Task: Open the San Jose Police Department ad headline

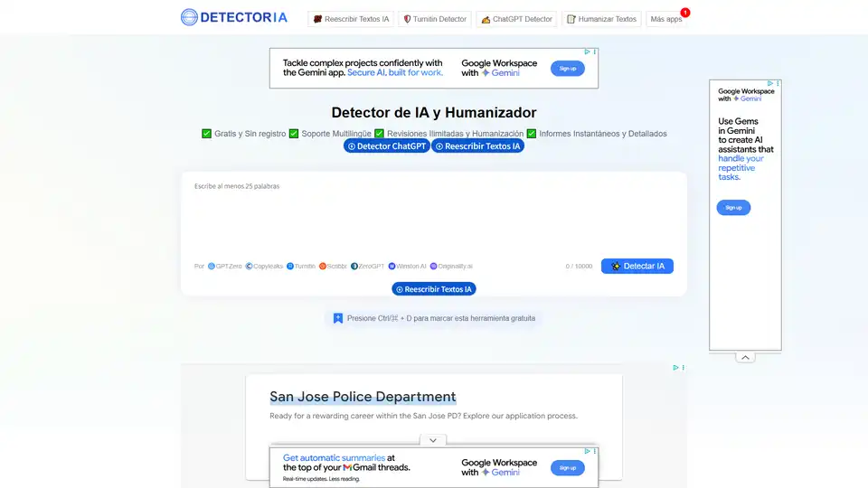Action: pos(363,397)
